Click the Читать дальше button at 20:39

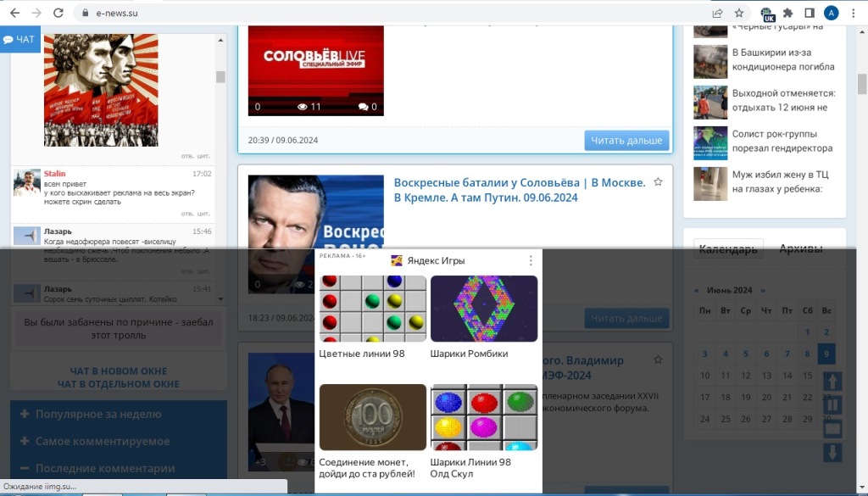click(626, 140)
